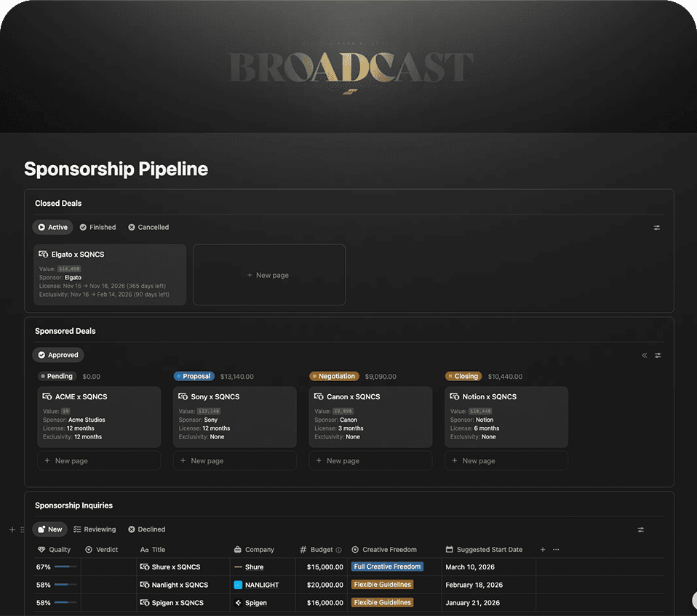This screenshot has height=616, width=697.
Task: Click the handshake icon on Canon x SQNCS
Action: coord(319,396)
